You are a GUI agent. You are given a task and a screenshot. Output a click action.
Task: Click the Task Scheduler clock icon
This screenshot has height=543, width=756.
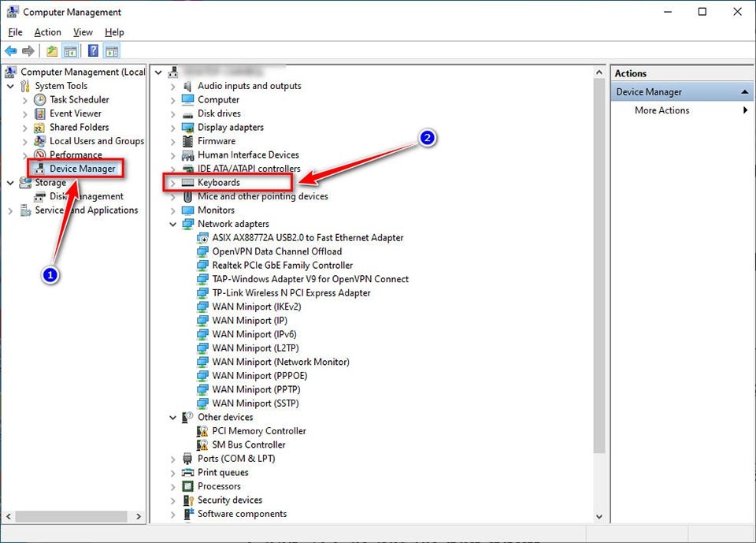40,100
